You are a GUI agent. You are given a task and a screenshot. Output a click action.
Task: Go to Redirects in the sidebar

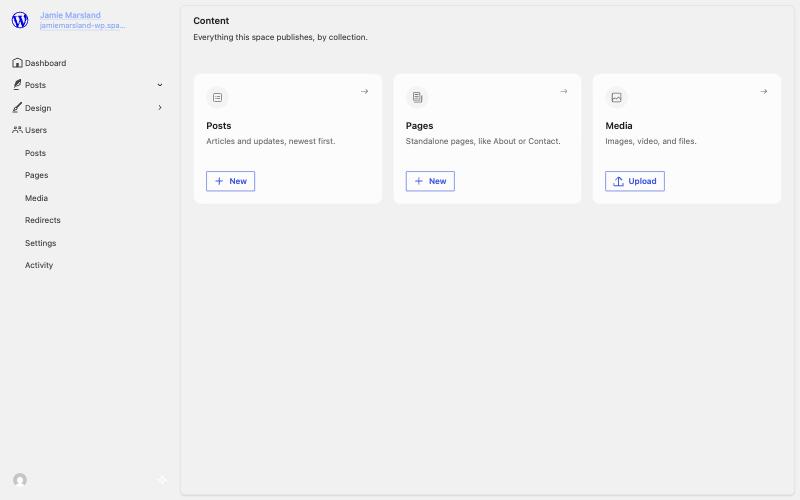click(43, 220)
